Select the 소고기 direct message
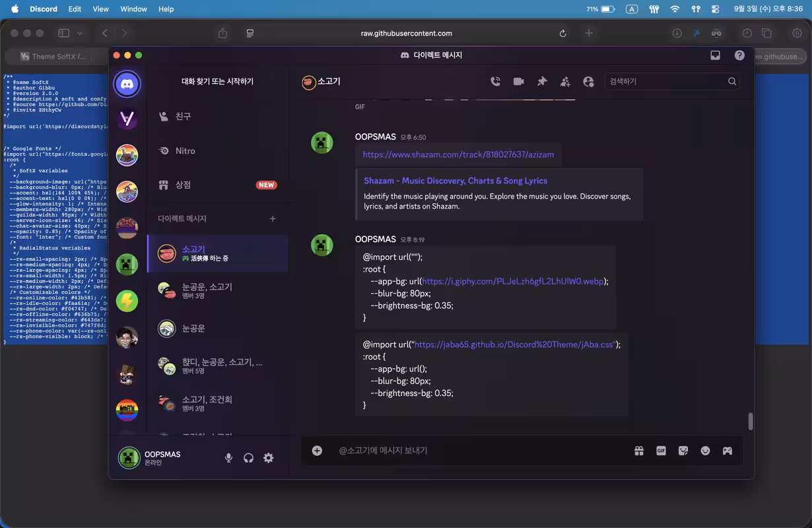The image size is (812, 528). pyautogui.click(x=218, y=253)
